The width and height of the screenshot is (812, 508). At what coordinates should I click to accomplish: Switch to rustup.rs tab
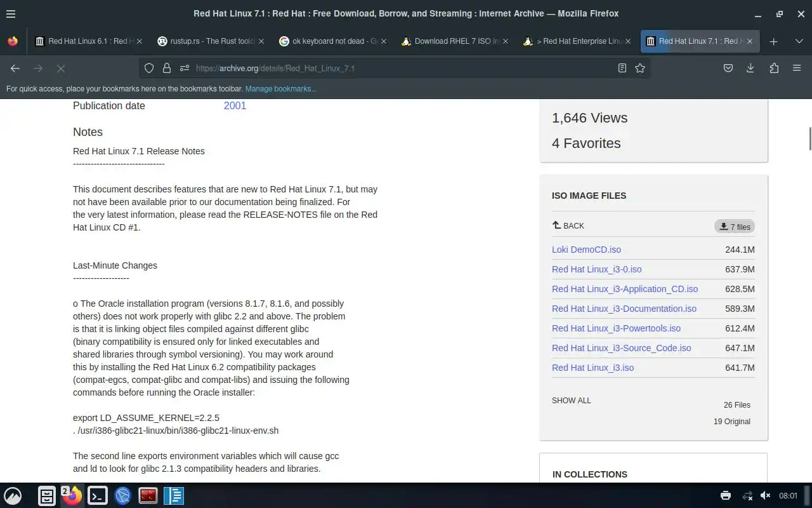pyautogui.click(x=211, y=41)
